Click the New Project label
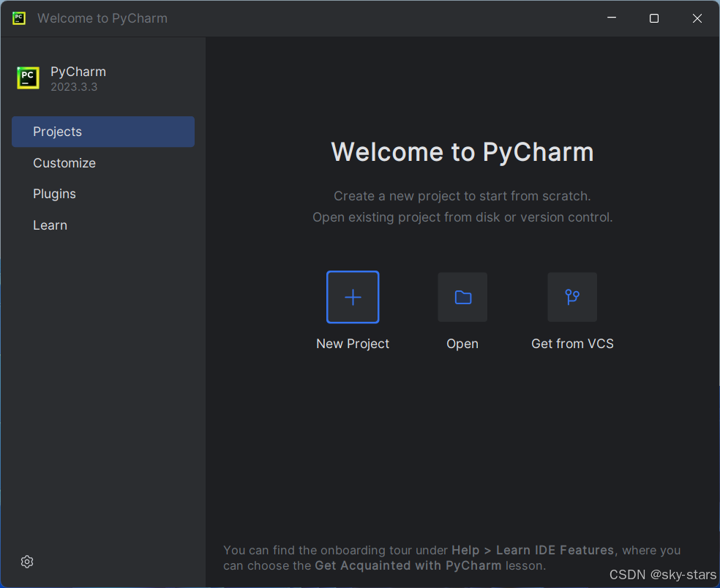Screen dimensions: 720x588 tap(353, 344)
